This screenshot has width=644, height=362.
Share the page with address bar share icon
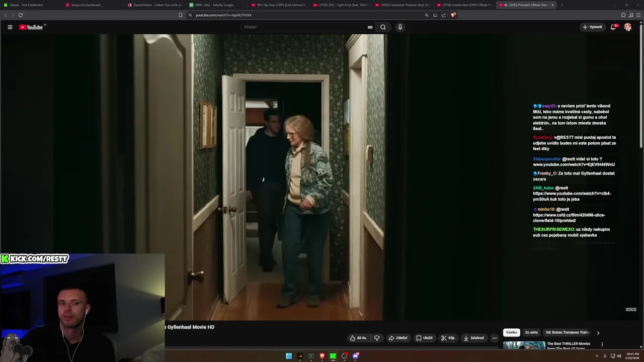pos(444,15)
